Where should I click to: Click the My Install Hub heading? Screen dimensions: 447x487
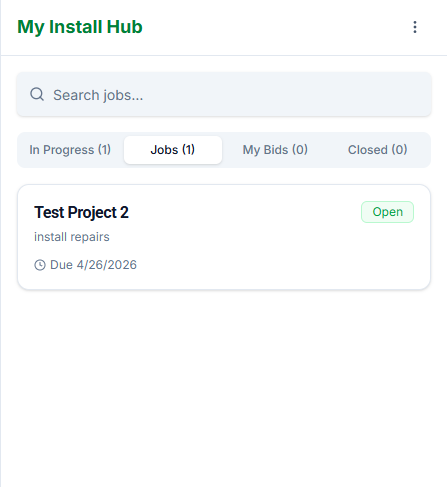(80, 27)
